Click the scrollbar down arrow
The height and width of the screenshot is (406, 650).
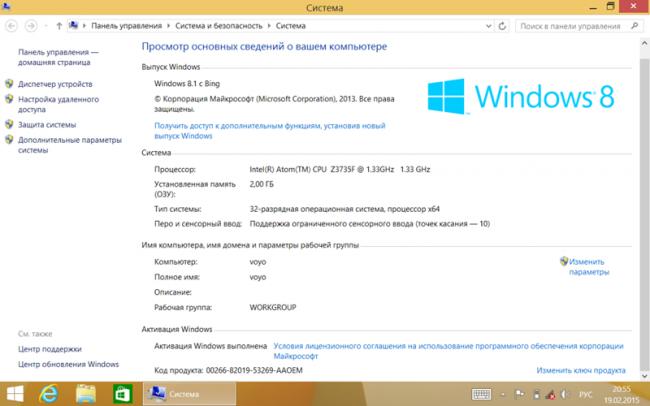(x=645, y=376)
